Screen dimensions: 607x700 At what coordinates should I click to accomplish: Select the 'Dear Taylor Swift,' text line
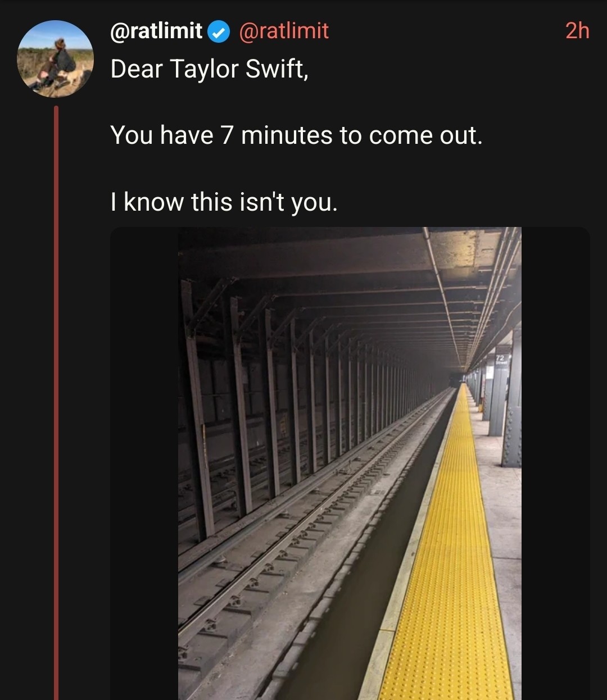click(x=210, y=69)
